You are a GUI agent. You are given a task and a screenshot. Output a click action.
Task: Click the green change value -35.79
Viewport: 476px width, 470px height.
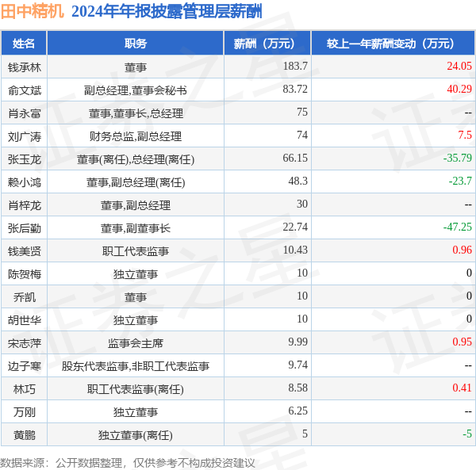458,158
